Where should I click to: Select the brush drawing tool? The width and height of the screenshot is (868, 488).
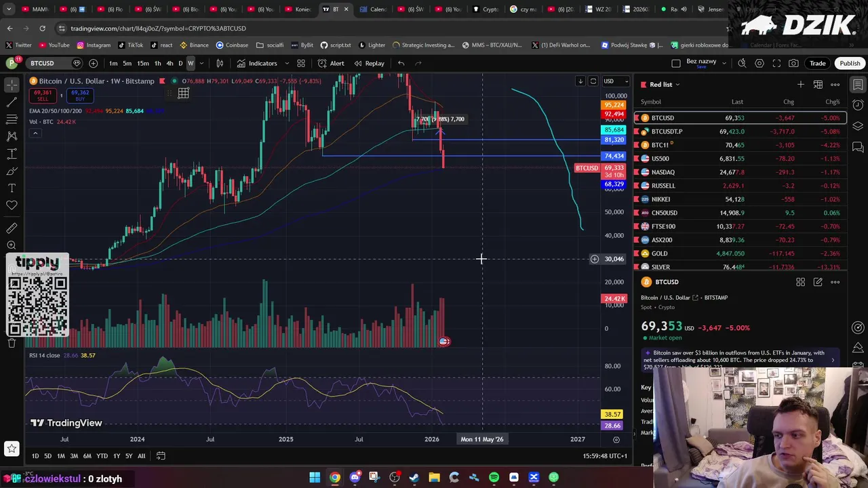12,171
